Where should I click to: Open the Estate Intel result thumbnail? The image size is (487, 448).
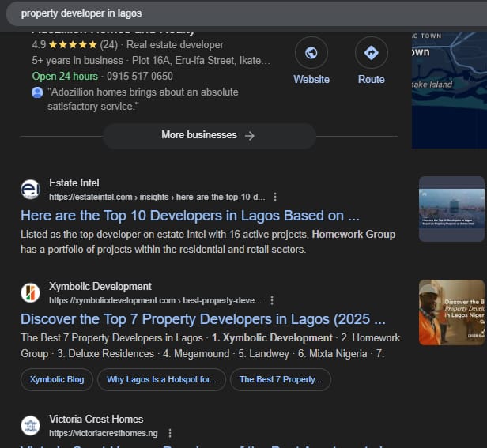451,209
